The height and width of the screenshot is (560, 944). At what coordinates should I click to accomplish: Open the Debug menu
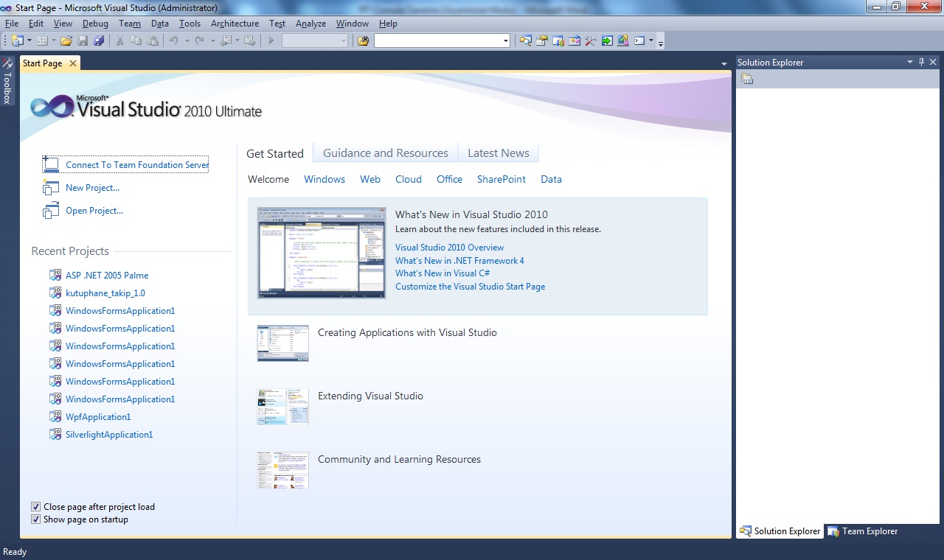click(x=95, y=24)
